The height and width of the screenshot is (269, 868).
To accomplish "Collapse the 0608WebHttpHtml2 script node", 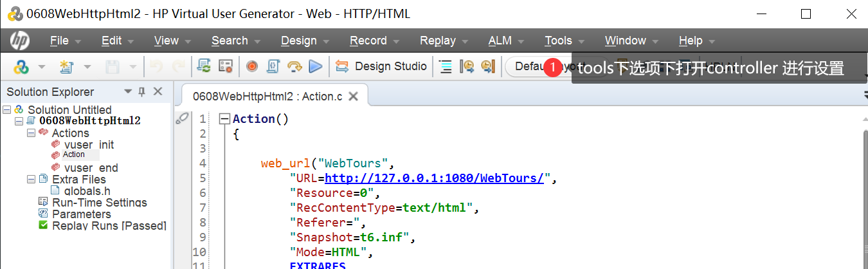I will tap(19, 121).
